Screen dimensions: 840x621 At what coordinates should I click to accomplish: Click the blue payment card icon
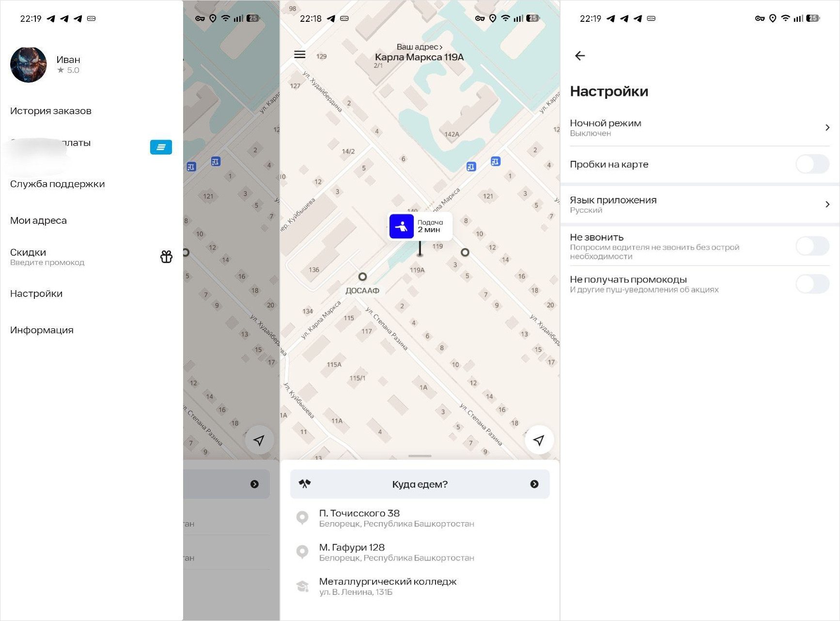(161, 147)
